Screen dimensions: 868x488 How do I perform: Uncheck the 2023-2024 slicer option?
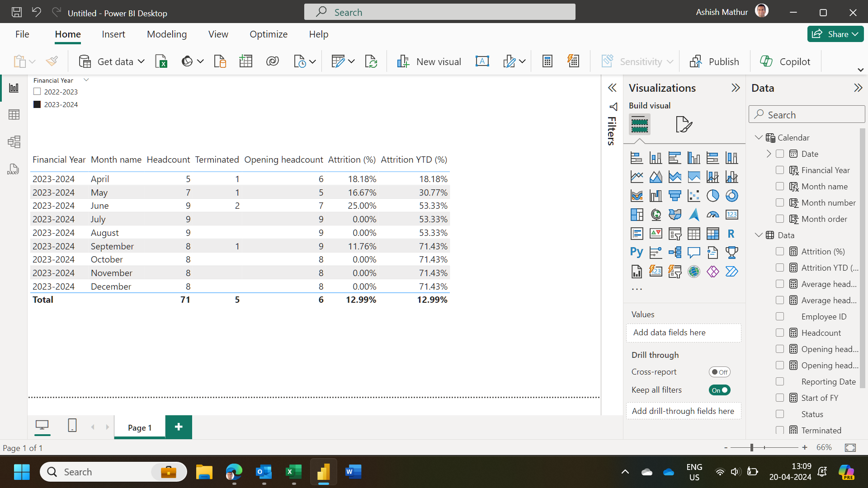tap(37, 104)
